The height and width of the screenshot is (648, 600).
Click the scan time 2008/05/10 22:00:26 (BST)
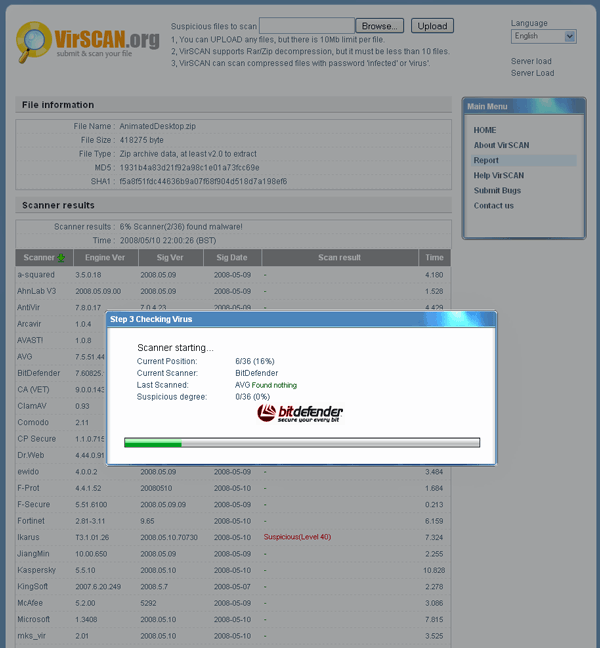tap(168, 241)
